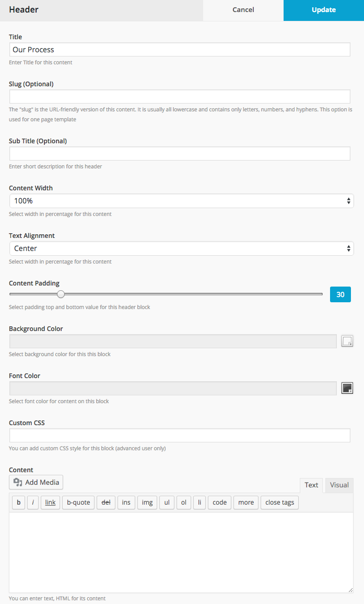Screen dimensions: 364x604
Task: Open the Background Color picker swatch
Action: click(x=347, y=341)
